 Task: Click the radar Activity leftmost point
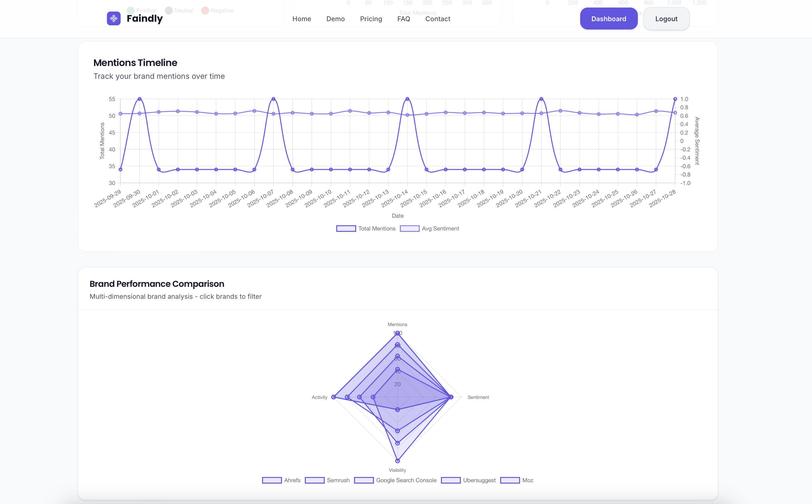(x=334, y=397)
